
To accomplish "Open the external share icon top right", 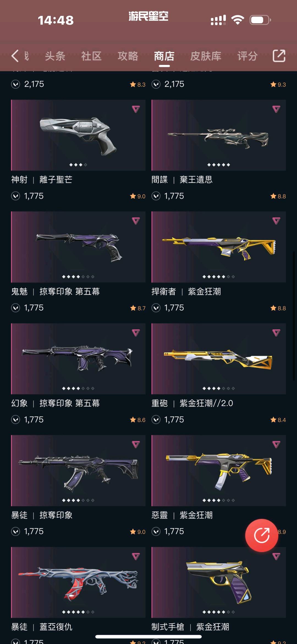I will click(279, 56).
